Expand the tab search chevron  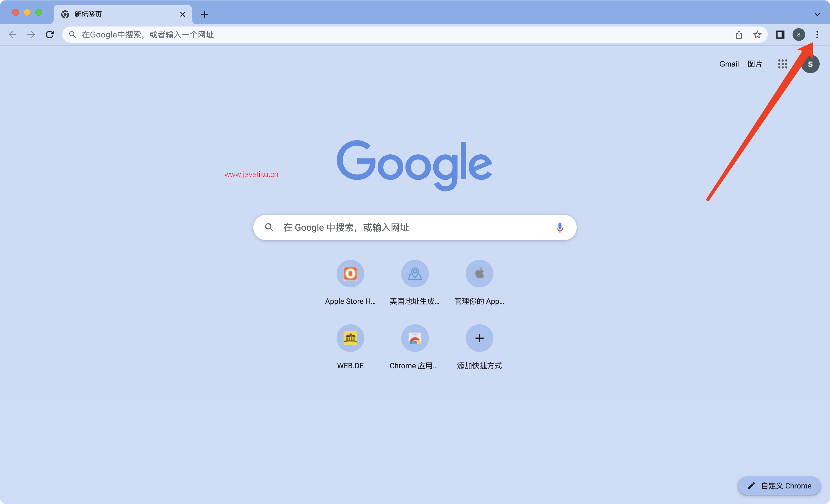point(817,14)
